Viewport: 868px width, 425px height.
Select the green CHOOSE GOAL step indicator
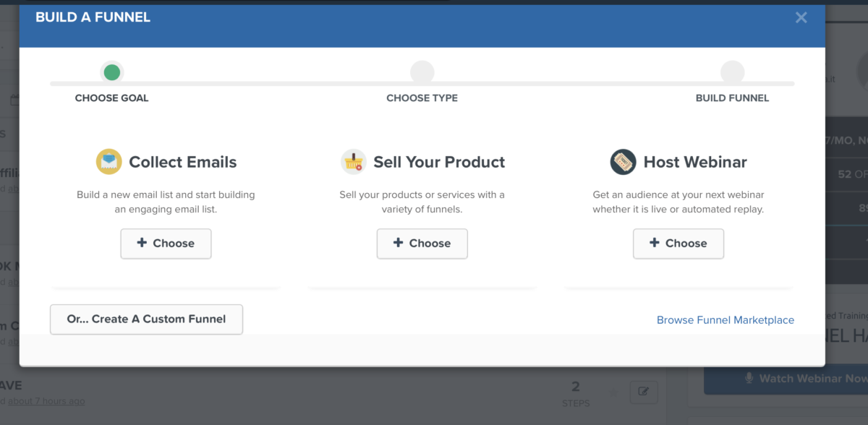[x=111, y=72]
